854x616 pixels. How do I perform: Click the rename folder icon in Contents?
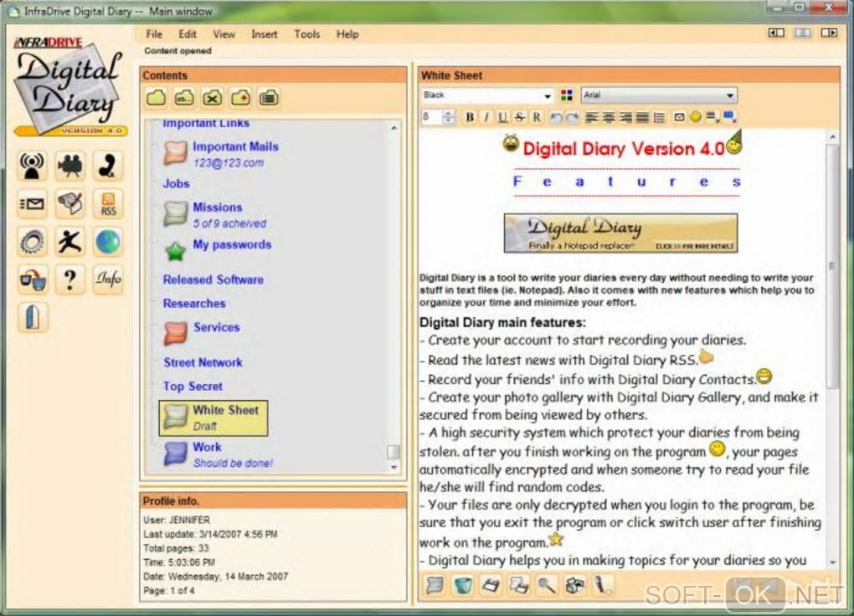pos(184,98)
